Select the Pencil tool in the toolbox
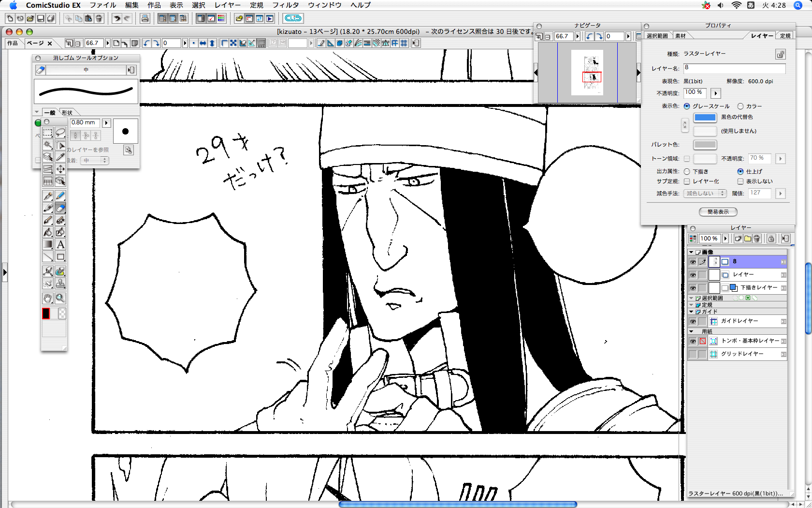 pos(60,195)
